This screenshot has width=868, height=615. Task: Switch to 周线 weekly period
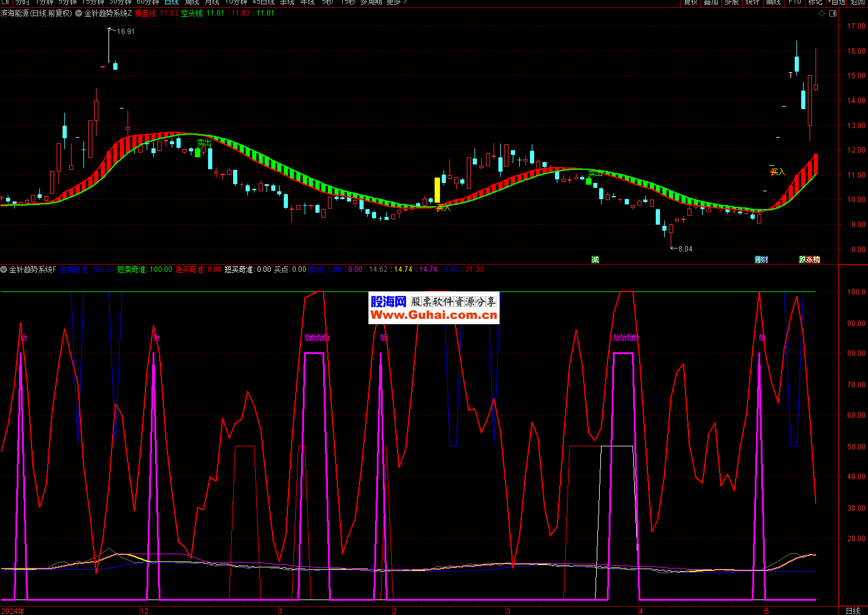point(191,2)
